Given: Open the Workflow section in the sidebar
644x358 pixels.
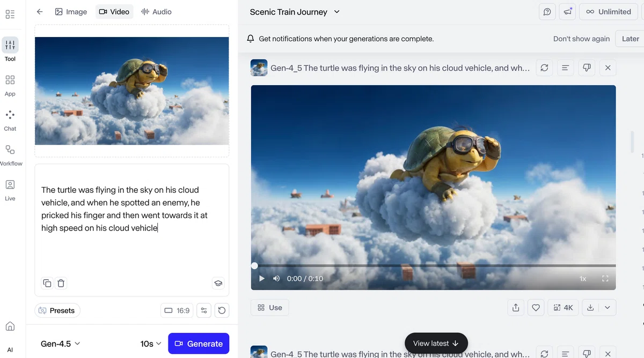Looking at the screenshot, I should coord(10,155).
